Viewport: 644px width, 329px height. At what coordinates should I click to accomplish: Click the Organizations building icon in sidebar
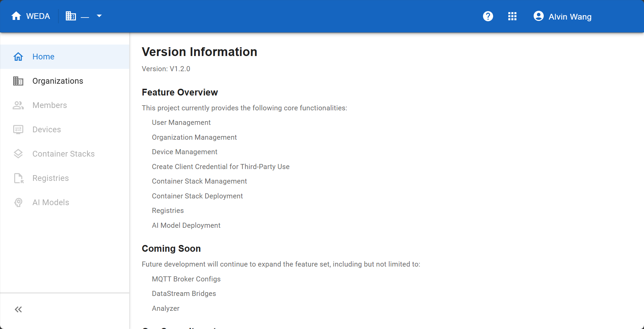point(18,81)
